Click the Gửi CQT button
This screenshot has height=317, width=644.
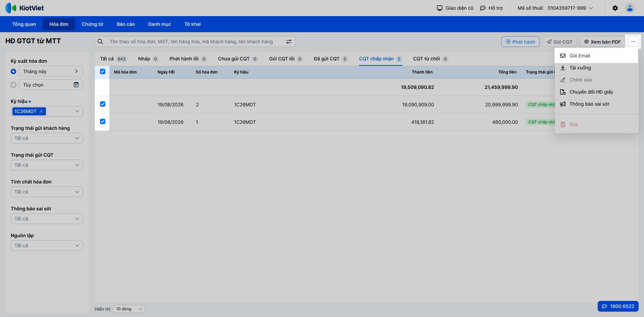(x=559, y=42)
